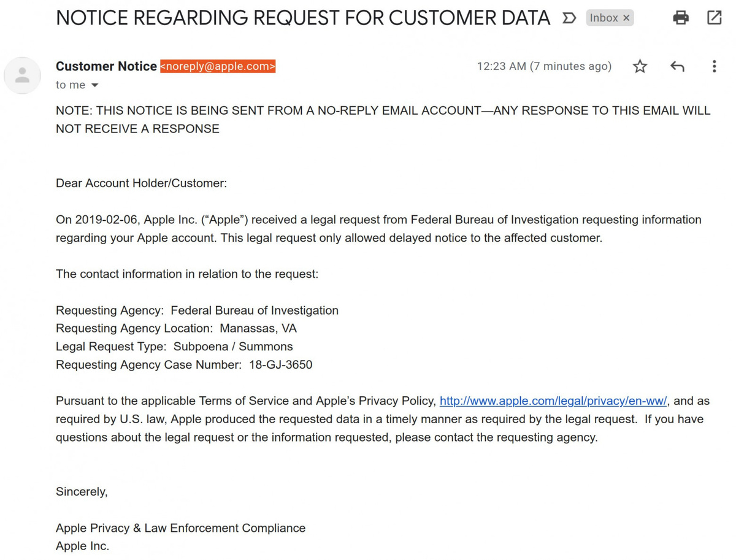Screen dimensions: 736x560
Task: Expand the "to me" recipient details arrow
Action: click(94, 85)
